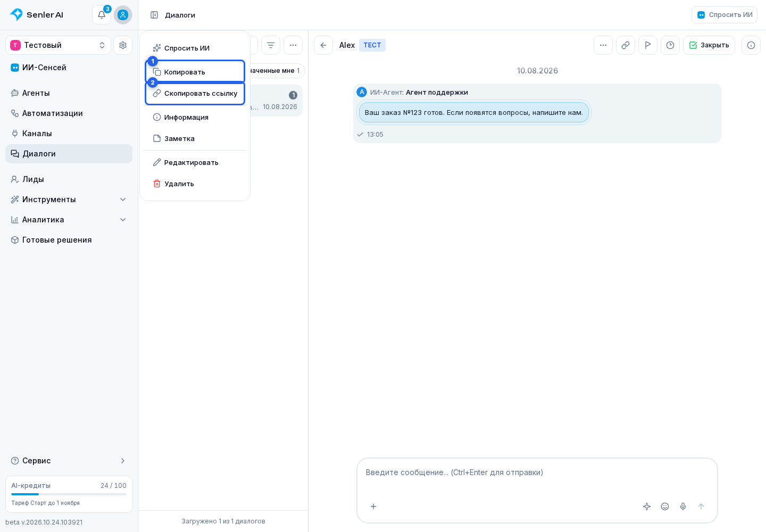Viewport: 766px width, 532px height.
Task: Add attachment with plus icon
Action: coord(373,506)
